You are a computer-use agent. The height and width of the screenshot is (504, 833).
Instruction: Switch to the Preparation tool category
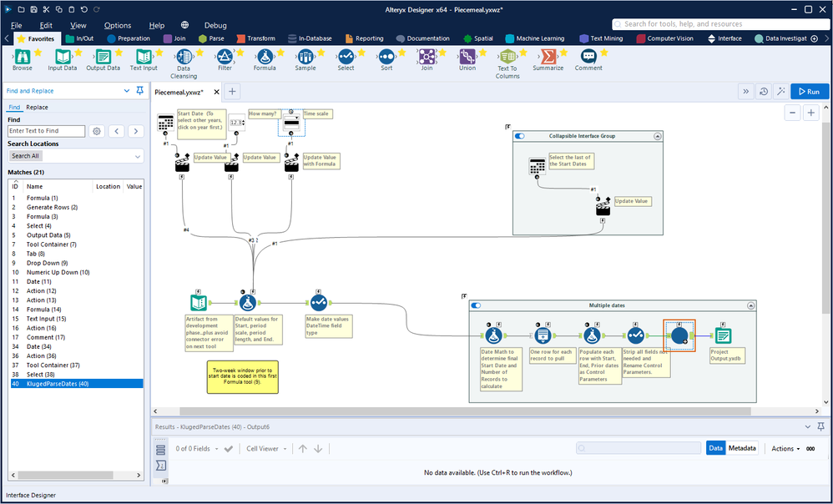(129, 38)
